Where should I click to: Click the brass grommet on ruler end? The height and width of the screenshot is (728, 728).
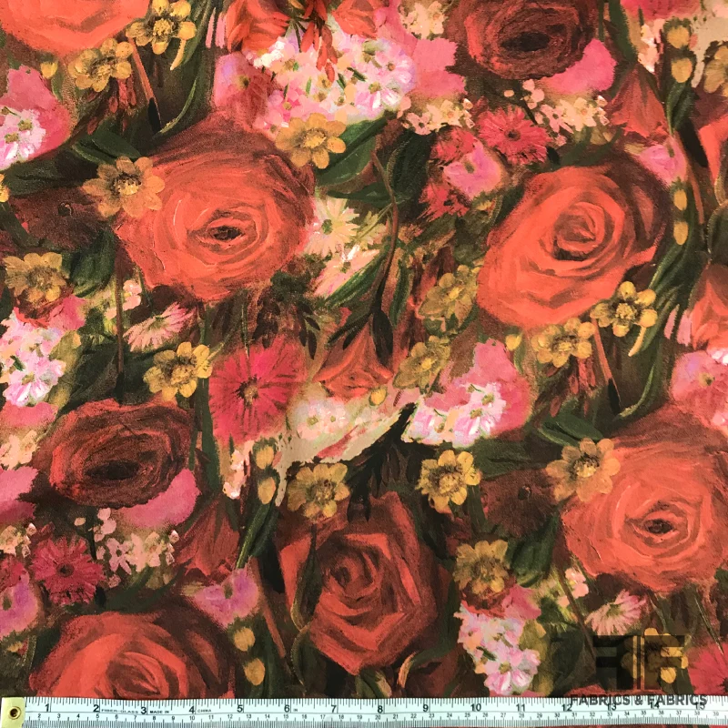tap(15, 713)
